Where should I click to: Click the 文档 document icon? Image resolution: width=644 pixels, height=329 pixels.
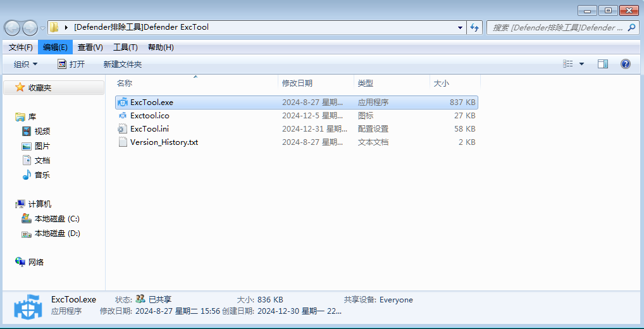(x=27, y=160)
